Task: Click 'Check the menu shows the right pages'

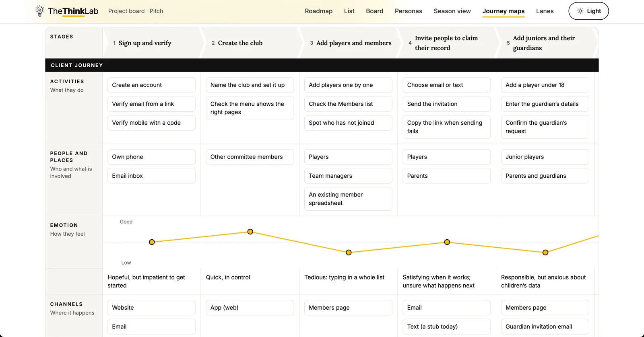Action: [x=250, y=108]
